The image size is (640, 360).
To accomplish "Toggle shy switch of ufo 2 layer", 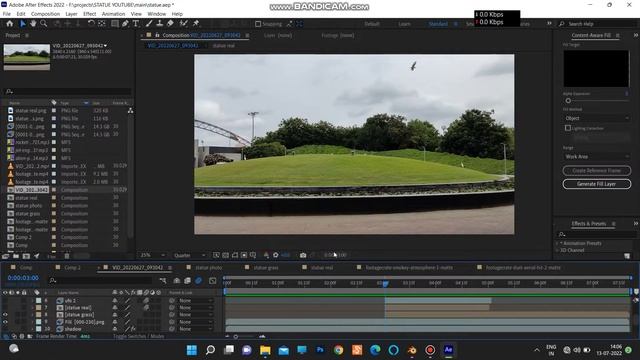I will 115,300.
